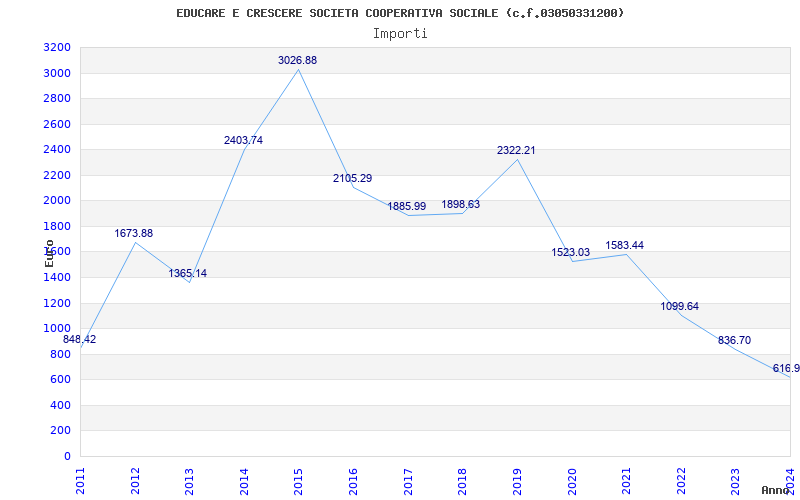
Task: Select the 1673.88 data label
Action: (x=134, y=233)
